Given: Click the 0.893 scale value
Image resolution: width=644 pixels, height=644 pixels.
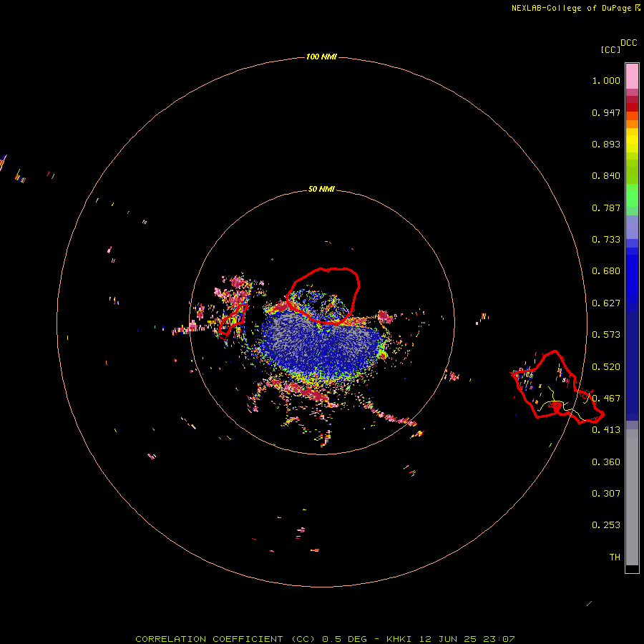Looking at the screenshot, I should point(606,144).
